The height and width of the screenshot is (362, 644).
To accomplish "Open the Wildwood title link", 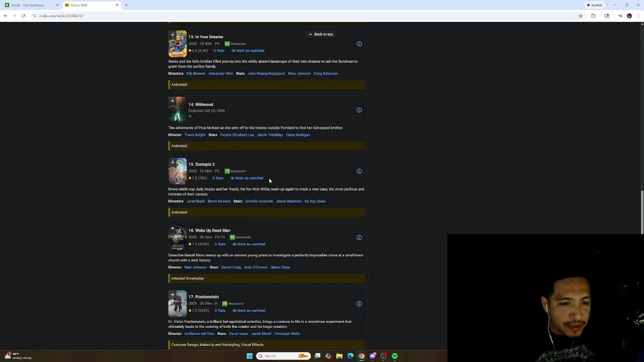I will point(201,105).
